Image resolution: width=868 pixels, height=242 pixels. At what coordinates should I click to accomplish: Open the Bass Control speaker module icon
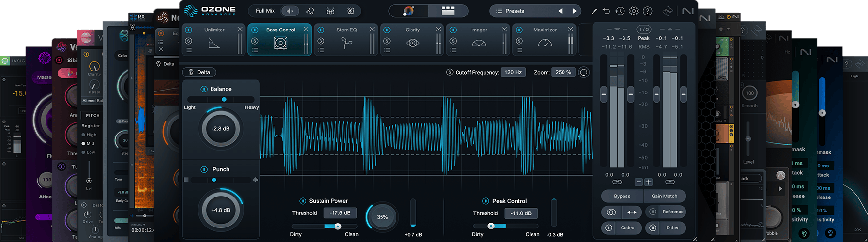coord(280,43)
